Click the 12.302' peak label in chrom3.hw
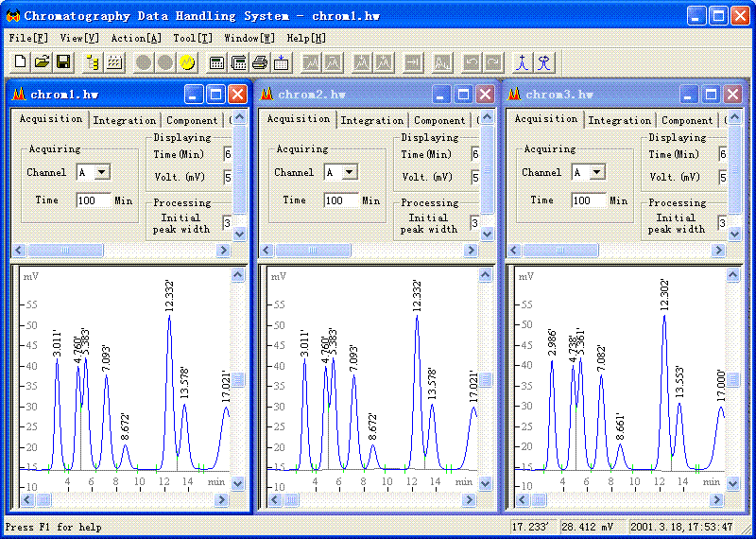756x539 pixels. point(664,295)
